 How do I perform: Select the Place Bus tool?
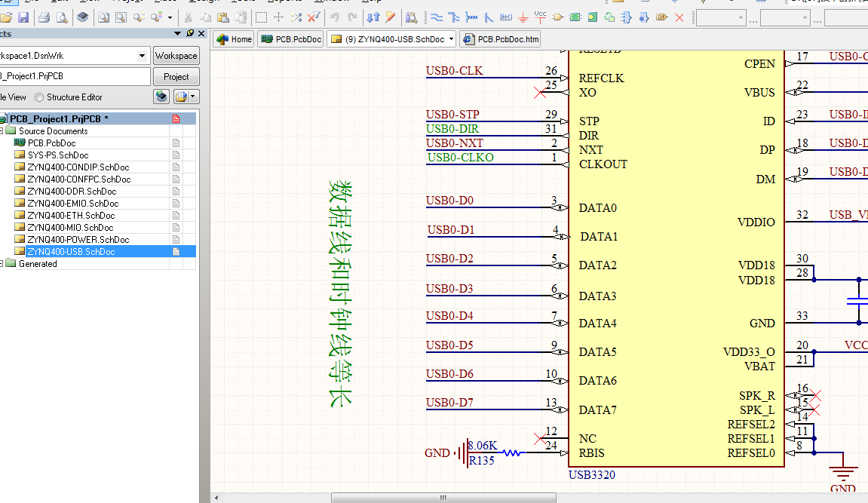click(454, 17)
